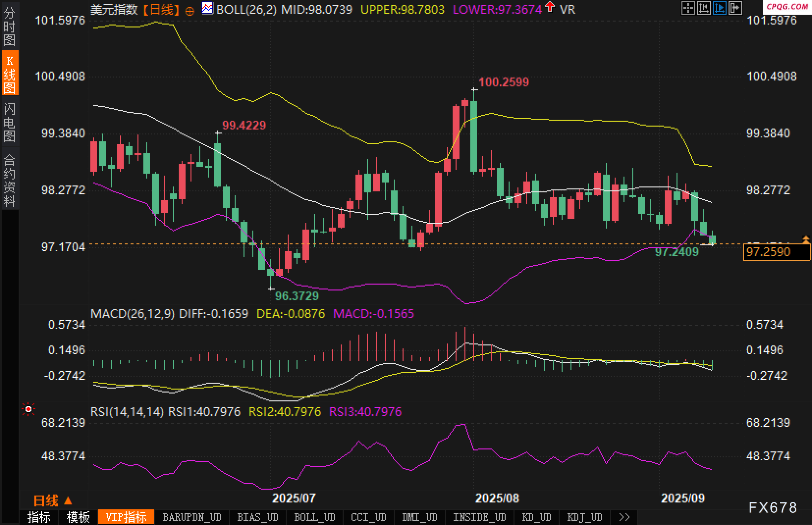Open the 模板 tab
Screen dimensions: 812x525
(78, 517)
